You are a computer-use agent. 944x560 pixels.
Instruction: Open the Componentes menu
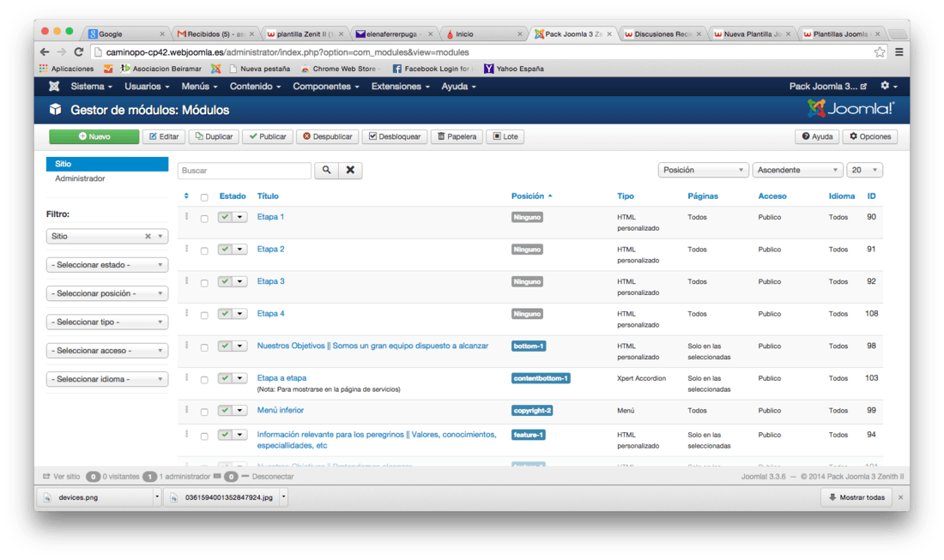pyautogui.click(x=326, y=87)
